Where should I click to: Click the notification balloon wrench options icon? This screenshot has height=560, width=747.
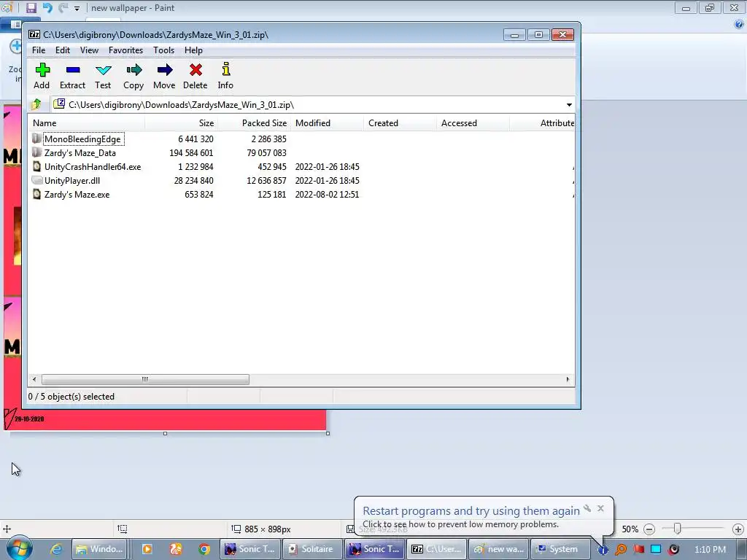[x=587, y=508]
